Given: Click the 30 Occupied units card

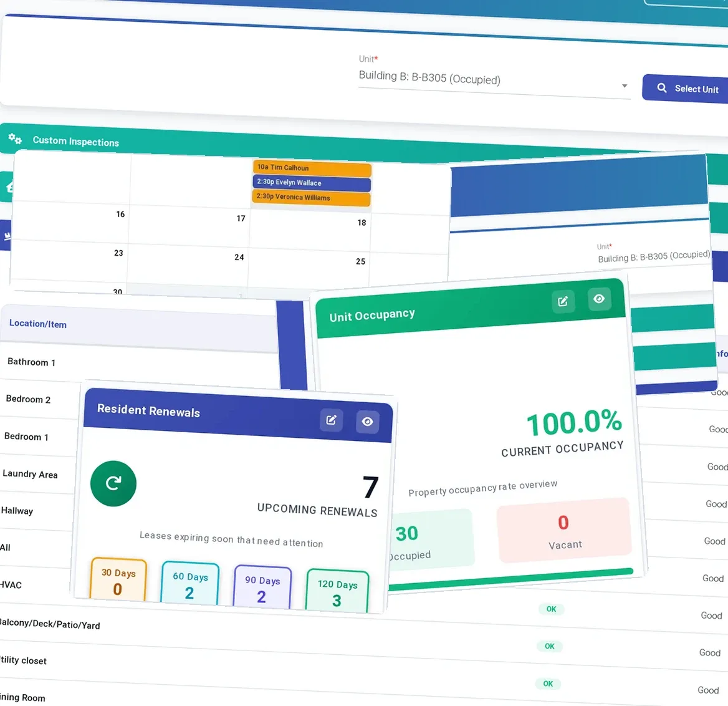Looking at the screenshot, I should [431, 539].
